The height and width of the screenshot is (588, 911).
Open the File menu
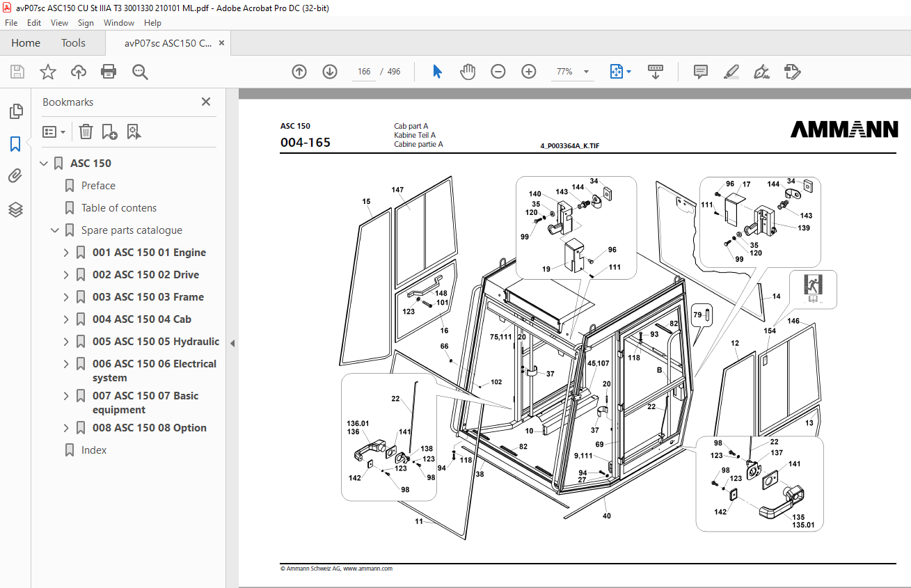coord(11,23)
